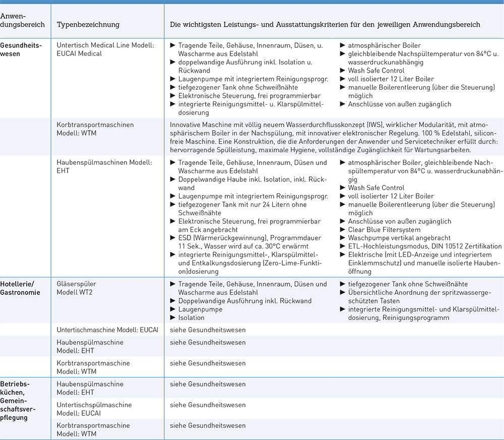Select "Haubenspülmaschine Modell: EHT" in Betriebsküchen section
The width and height of the screenshot is (504, 440).
(90, 388)
